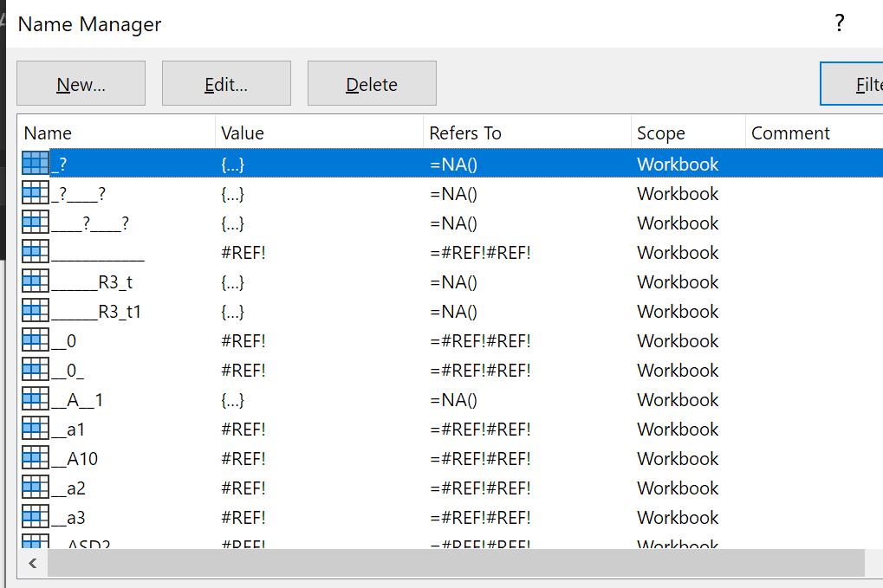The height and width of the screenshot is (588, 883).
Task: Click the Scope column header
Action: (687, 133)
